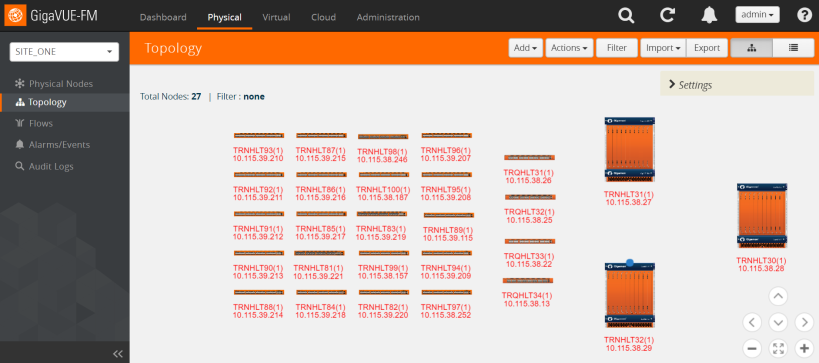
Task: Open the Add dropdown menu
Action: pos(525,48)
